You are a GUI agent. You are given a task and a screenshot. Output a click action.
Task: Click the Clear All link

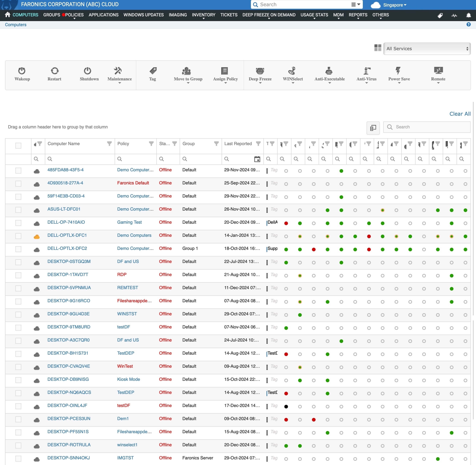pyautogui.click(x=460, y=114)
